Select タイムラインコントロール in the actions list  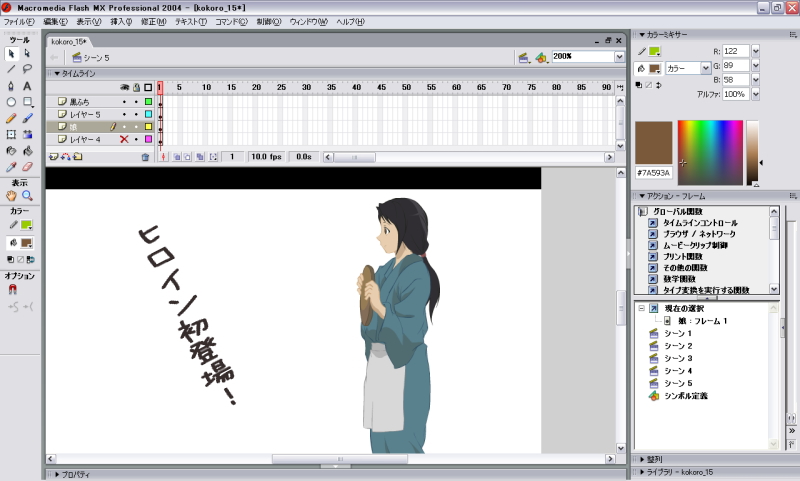[x=700, y=223]
